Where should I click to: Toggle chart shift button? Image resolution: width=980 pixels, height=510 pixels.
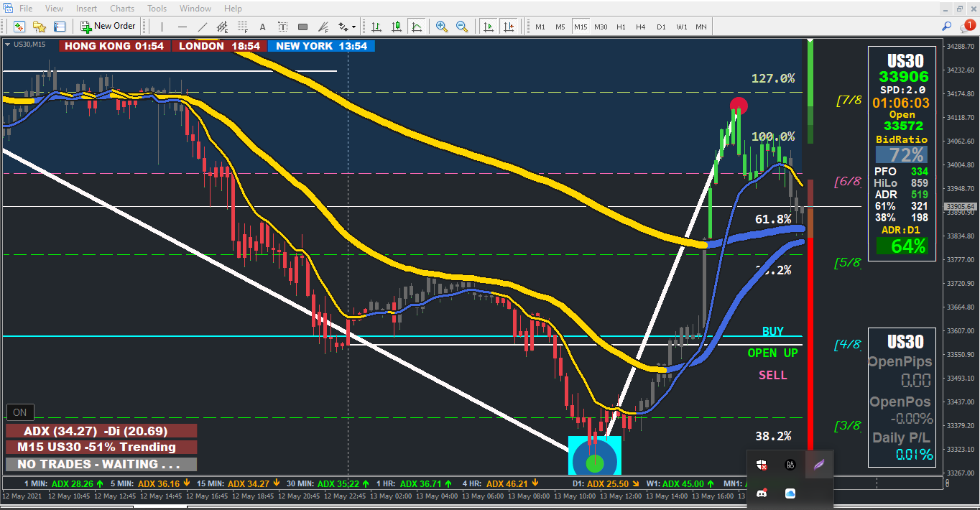pyautogui.click(x=509, y=27)
